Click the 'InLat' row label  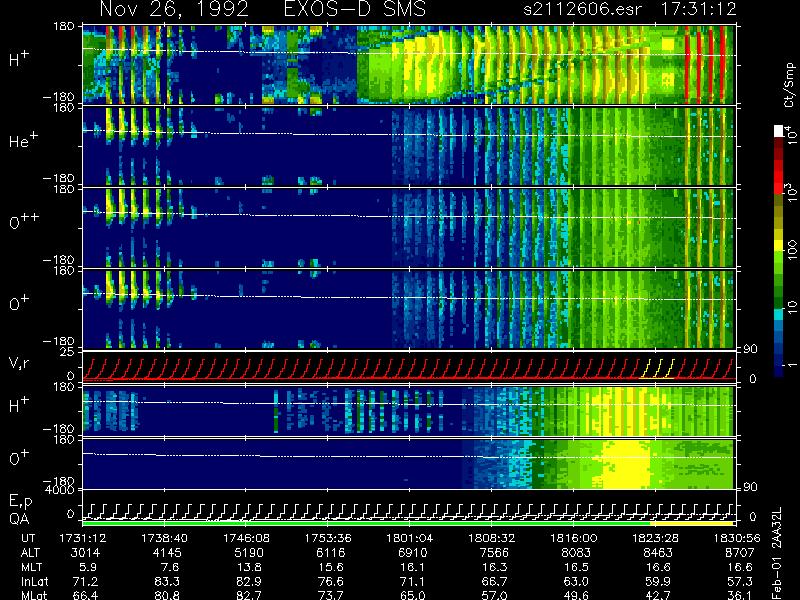(x=34, y=581)
